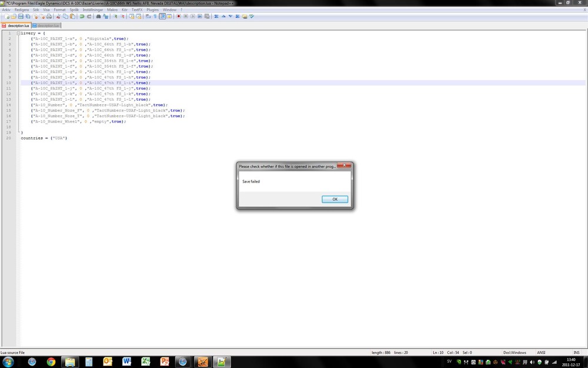Open Windows Explorer folder on the taskbar
The width and height of the screenshot is (588, 368).
(70, 362)
